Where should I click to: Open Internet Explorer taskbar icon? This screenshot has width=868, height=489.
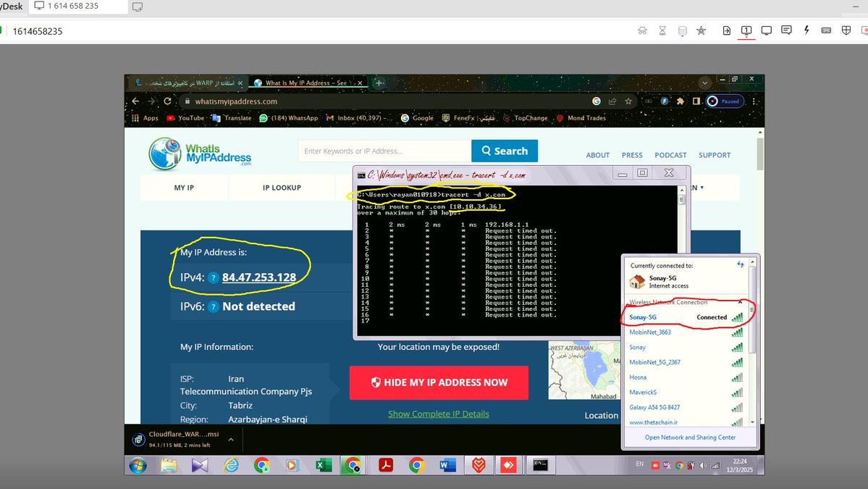click(231, 465)
